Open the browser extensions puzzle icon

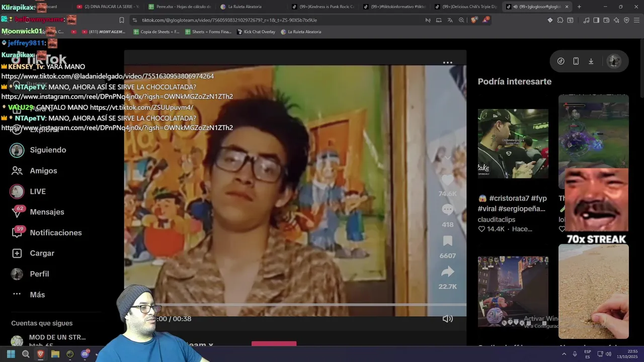tap(560, 20)
